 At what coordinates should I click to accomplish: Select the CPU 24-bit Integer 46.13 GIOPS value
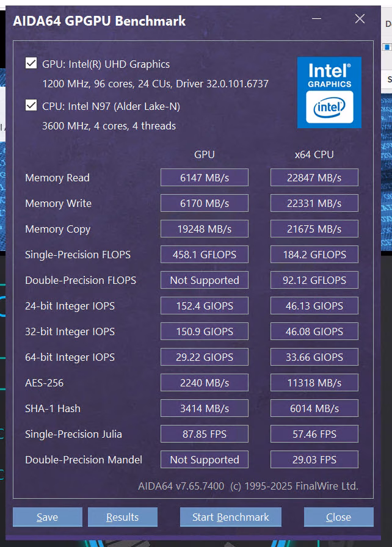point(314,306)
